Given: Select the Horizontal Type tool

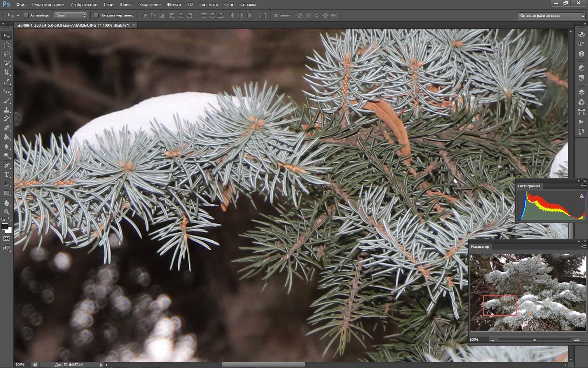Looking at the screenshot, I should click(7, 174).
